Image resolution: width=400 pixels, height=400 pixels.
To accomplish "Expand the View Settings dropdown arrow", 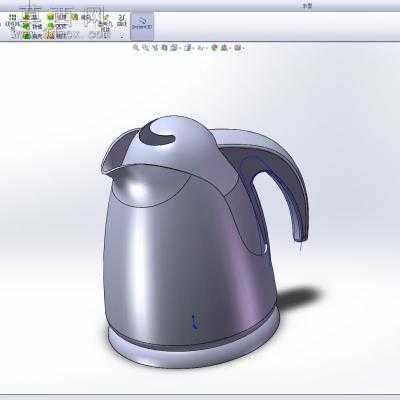I will pos(244,48).
